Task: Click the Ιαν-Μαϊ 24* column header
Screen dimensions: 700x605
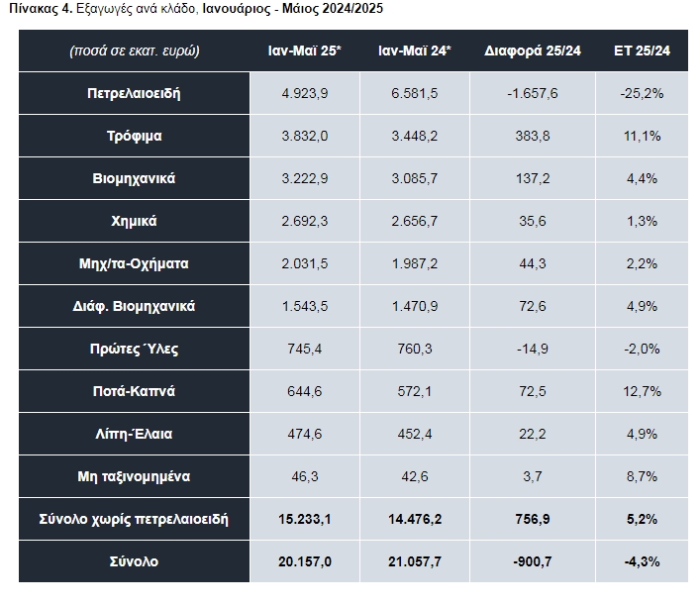Action: coord(415,50)
